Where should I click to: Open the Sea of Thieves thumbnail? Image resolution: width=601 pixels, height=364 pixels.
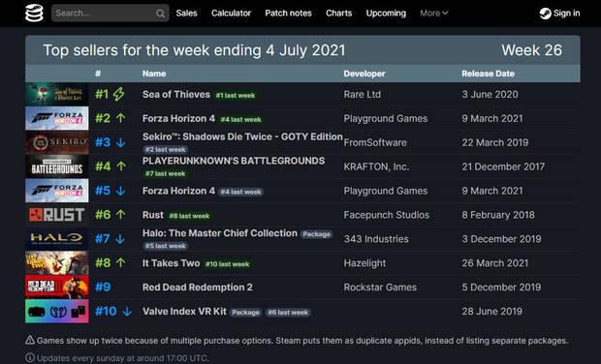point(57,94)
